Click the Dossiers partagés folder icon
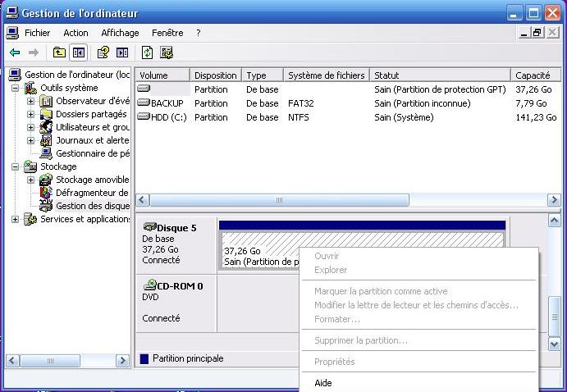567x392 pixels. coord(46,114)
